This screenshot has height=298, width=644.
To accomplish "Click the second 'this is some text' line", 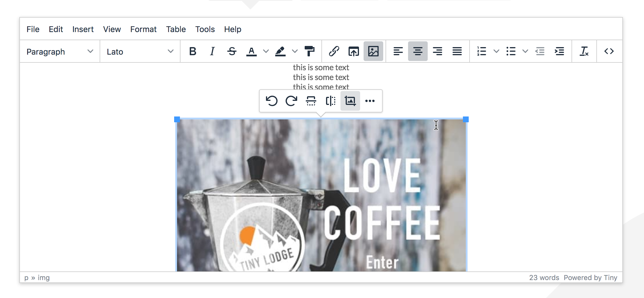I will pos(321,77).
